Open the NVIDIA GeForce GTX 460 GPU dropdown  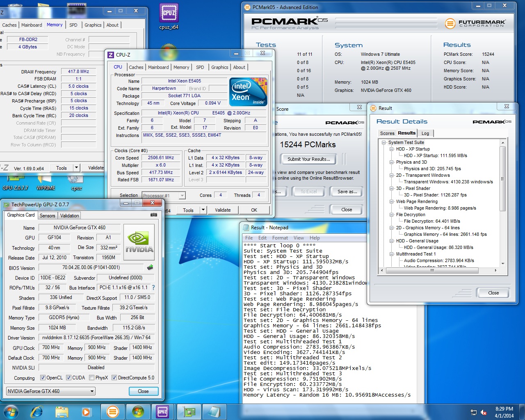click(x=51, y=391)
